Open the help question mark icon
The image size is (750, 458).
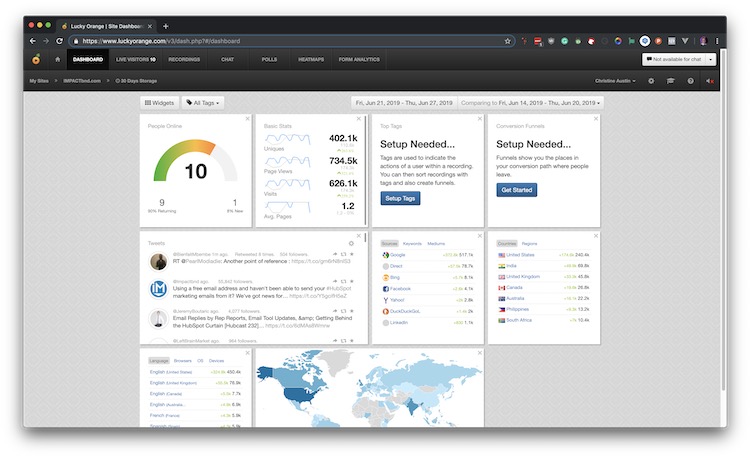coord(691,81)
